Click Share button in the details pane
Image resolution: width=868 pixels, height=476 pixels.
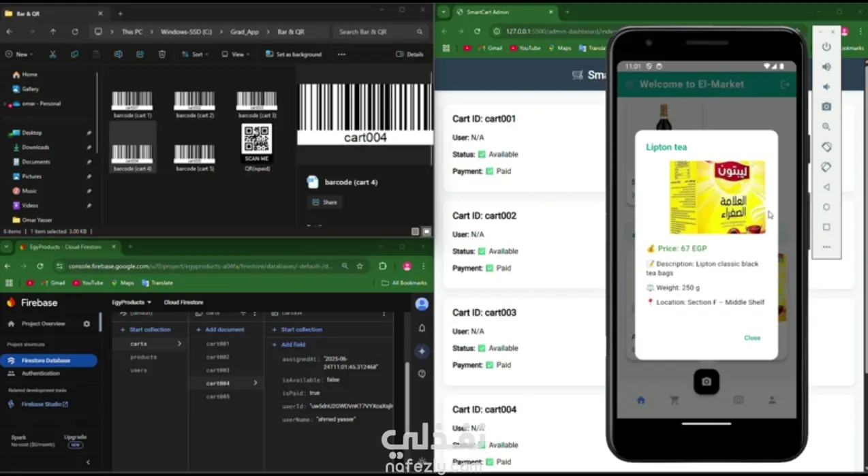coord(324,202)
